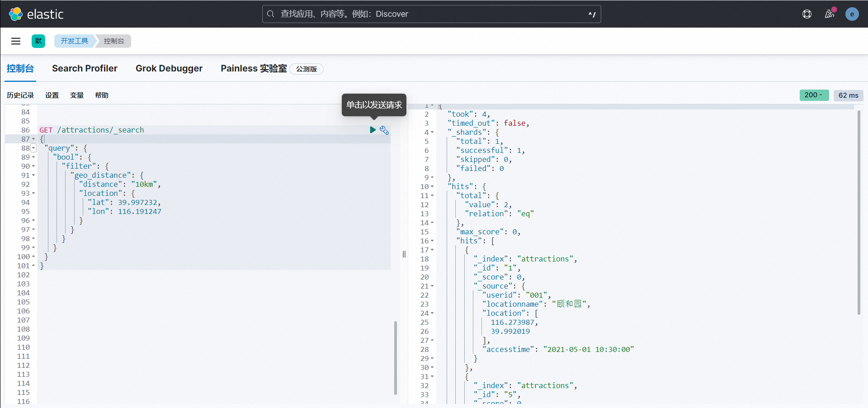Click the "max_score": 0 line
The image size is (868, 408).
coord(488,232)
